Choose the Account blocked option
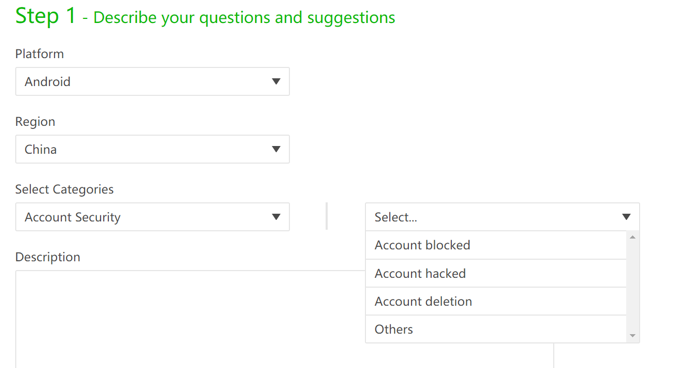This screenshot has height=368, width=674. tap(496, 245)
